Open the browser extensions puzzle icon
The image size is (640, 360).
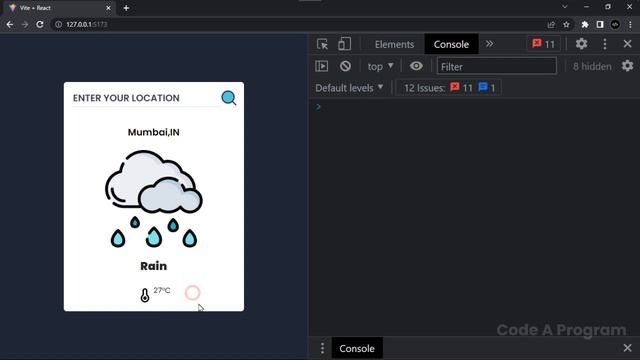[585, 24]
